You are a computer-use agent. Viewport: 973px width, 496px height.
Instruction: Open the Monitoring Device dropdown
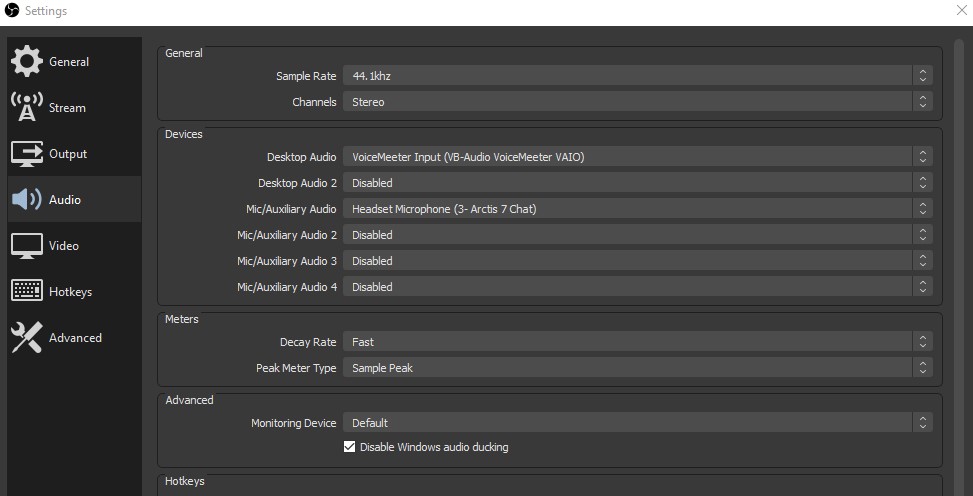(637, 423)
